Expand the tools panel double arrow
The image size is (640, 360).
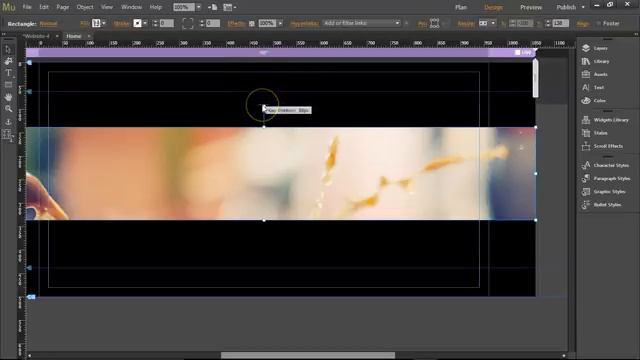point(4,34)
